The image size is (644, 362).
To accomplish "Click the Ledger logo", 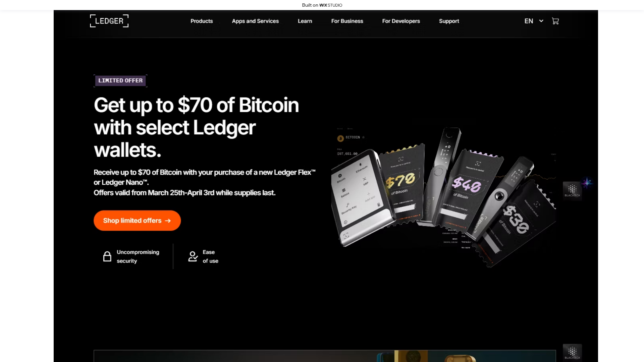I will click(x=109, y=21).
